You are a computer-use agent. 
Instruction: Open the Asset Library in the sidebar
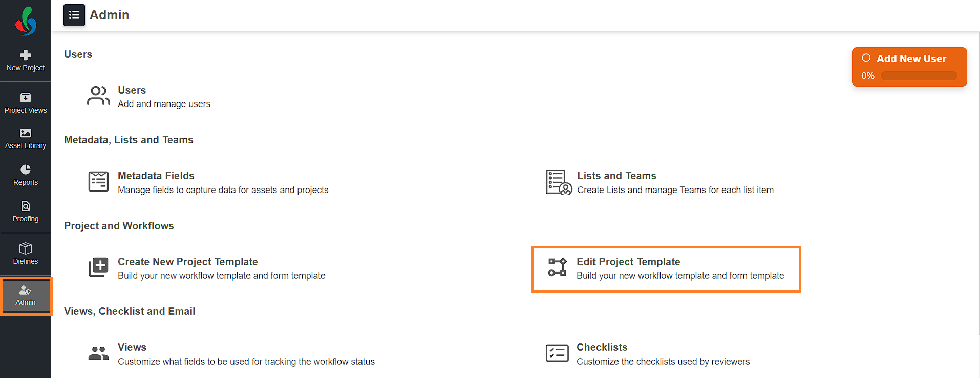26,139
